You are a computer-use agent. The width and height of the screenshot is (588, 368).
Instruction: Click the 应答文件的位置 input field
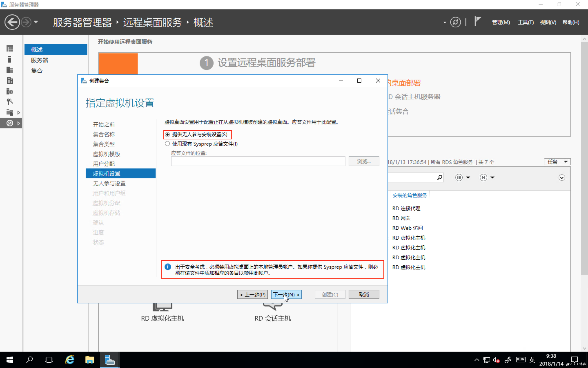[258, 161]
